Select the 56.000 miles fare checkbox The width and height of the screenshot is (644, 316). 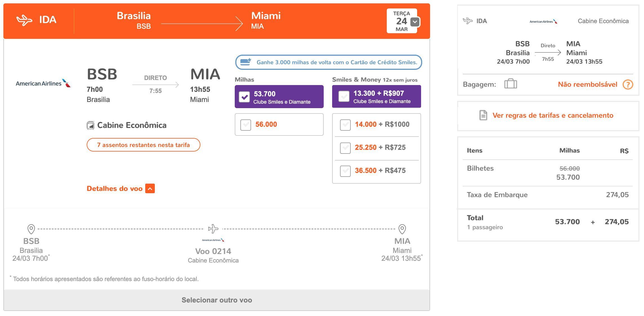pyautogui.click(x=246, y=124)
